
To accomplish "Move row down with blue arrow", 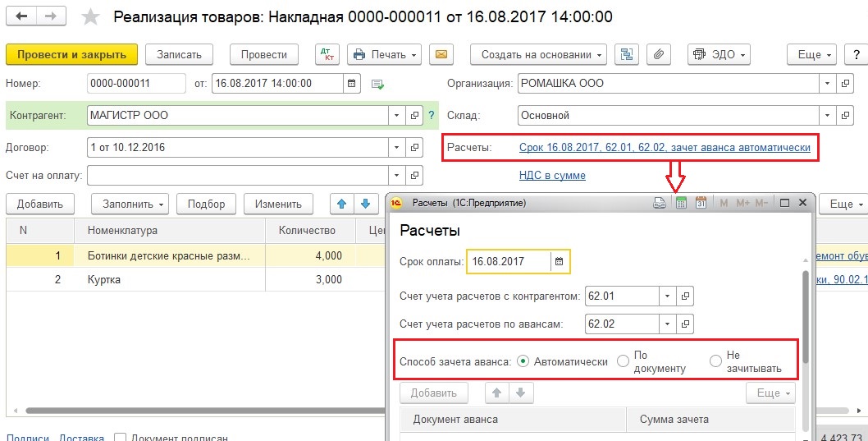I will click(365, 204).
